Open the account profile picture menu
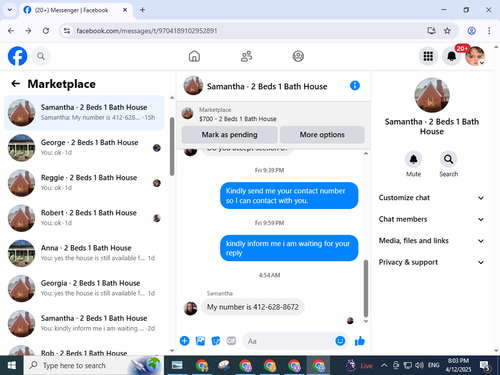Image resolution: width=500 pixels, height=375 pixels. (475, 56)
